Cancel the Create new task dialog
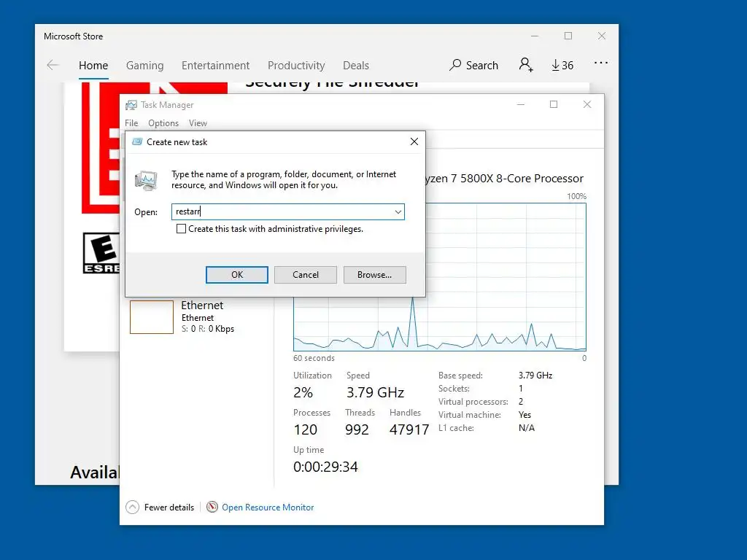This screenshot has height=560, width=747. coord(306,275)
